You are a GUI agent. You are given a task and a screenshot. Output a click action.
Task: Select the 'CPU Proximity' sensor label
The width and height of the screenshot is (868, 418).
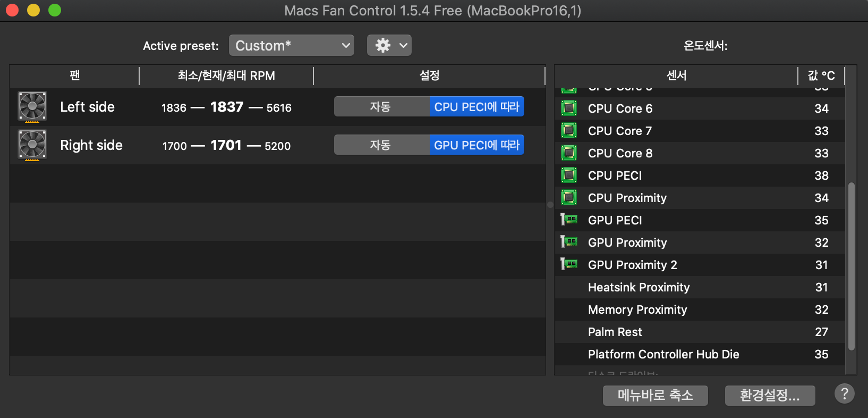coord(627,198)
